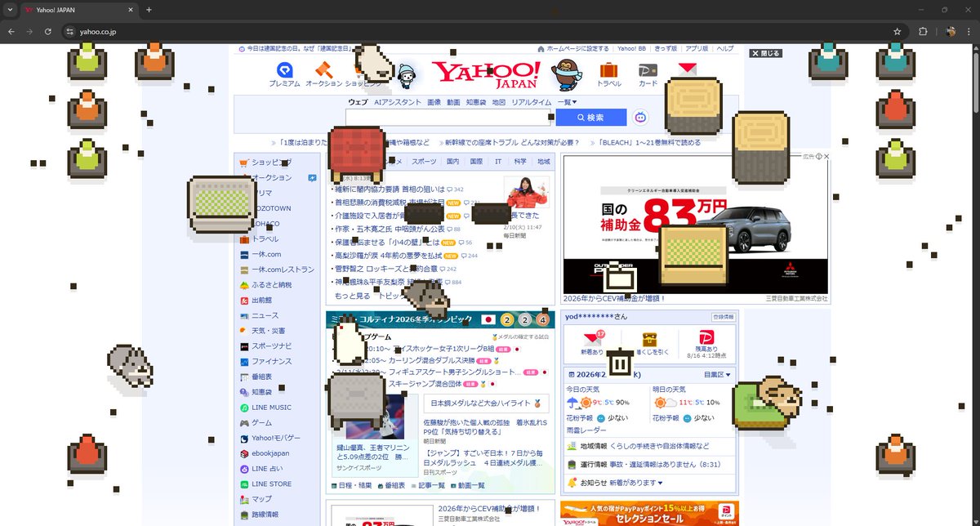980x526 pixels.
Task: Click the blue 検索 button
Action: [x=590, y=118]
